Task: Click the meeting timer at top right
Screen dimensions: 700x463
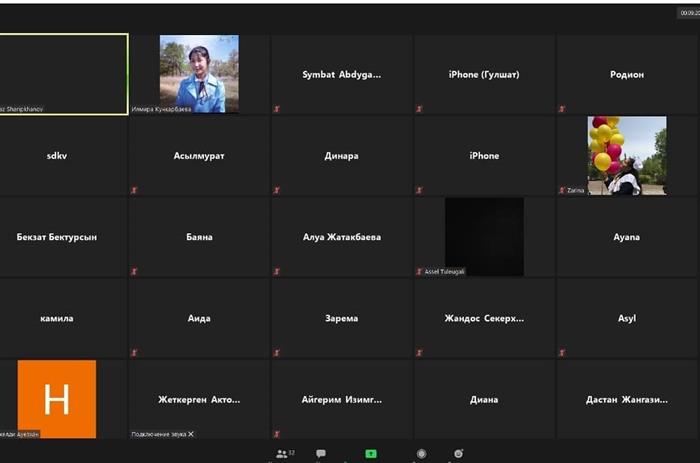Action: pos(687,14)
